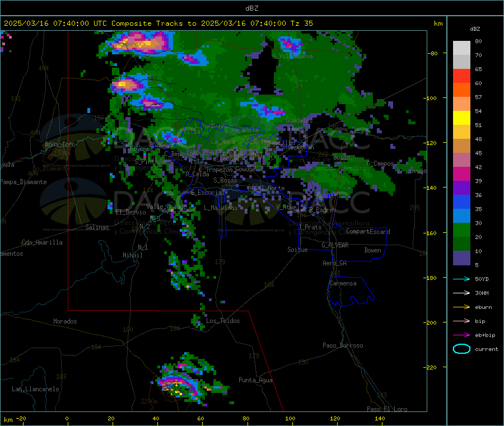Click the '50YD' legend label
This screenshot has height=426, width=504.
482,279
